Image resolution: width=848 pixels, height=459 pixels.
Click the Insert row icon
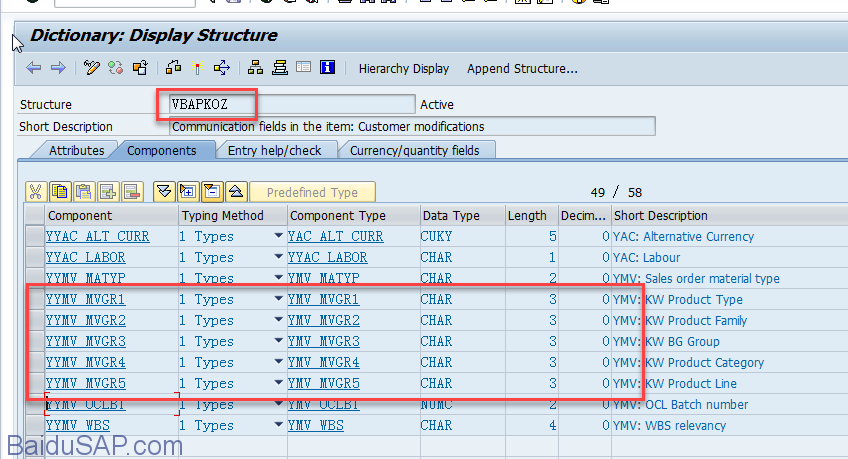[x=108, y=192]
